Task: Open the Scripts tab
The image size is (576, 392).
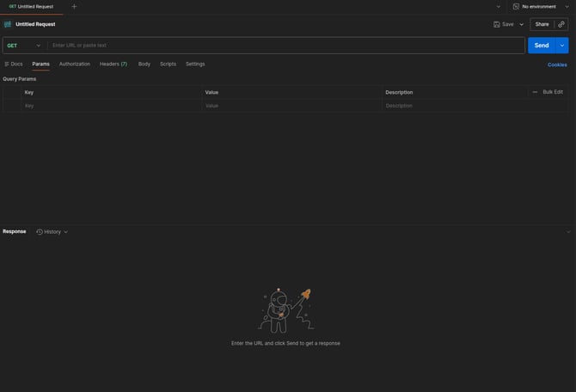Action: pyautogui.click(x=168, y=64)
